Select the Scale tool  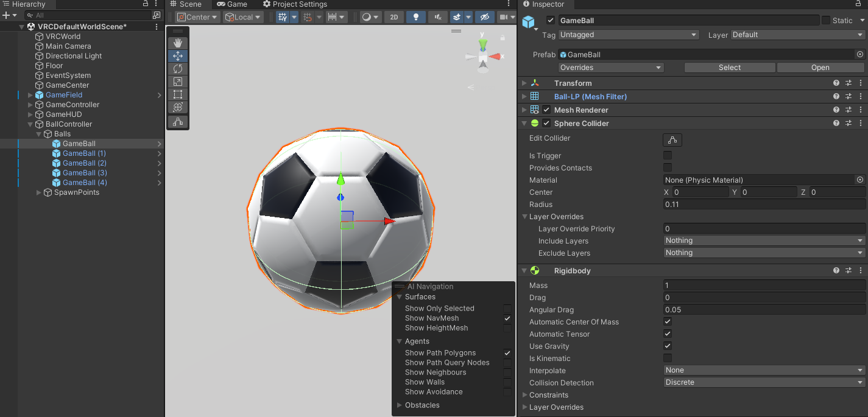(178, 82)
